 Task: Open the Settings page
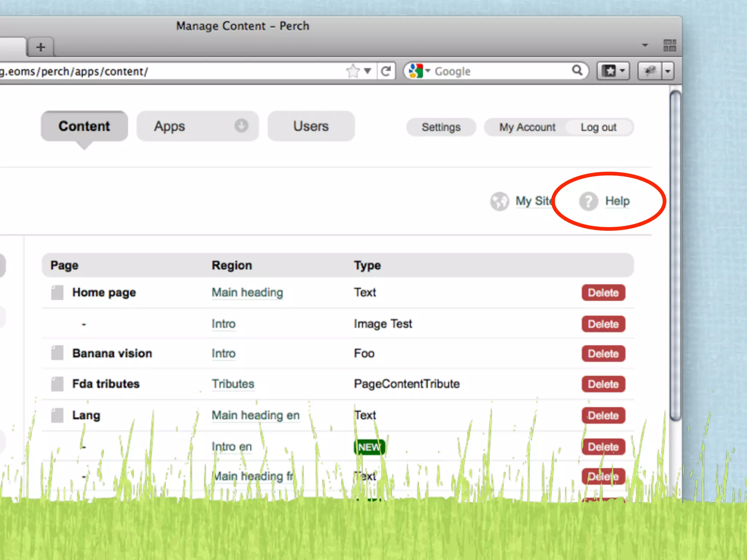tap(441, 127)
